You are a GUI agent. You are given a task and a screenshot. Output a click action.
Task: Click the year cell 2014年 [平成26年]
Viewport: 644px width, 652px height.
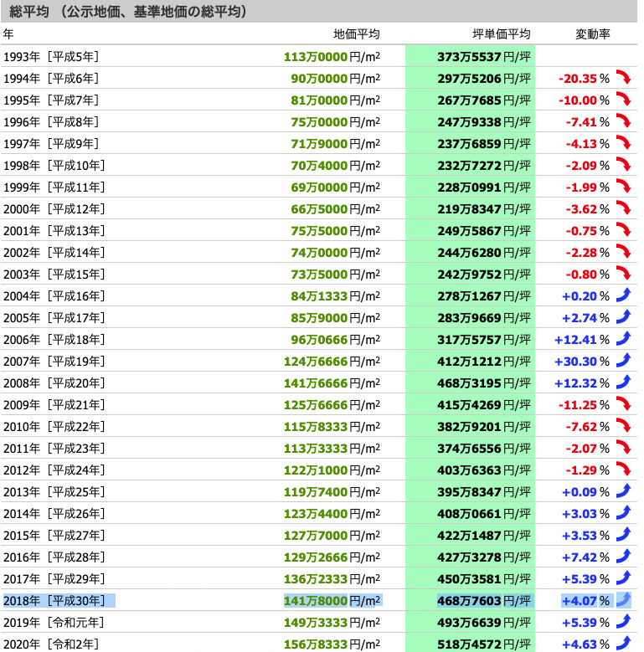click(54, 514)
